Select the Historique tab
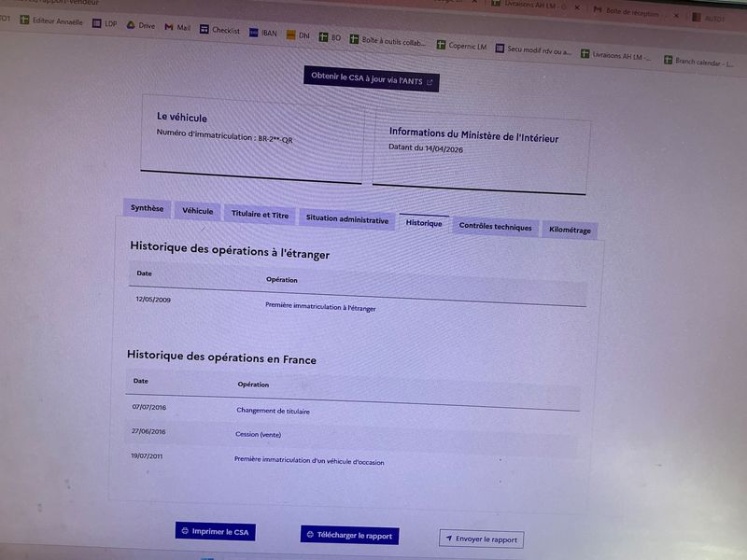 click(424, 223)
